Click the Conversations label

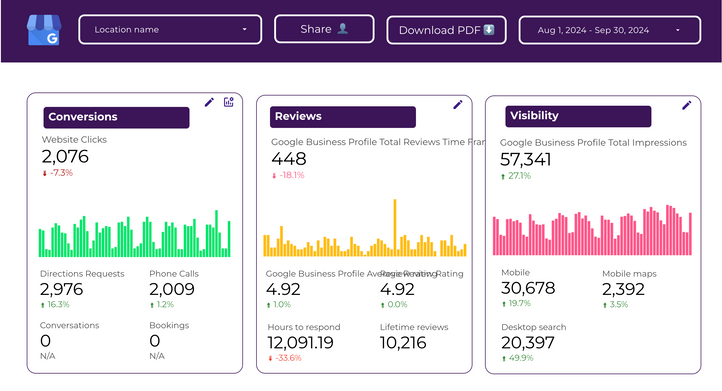(70, 325)
